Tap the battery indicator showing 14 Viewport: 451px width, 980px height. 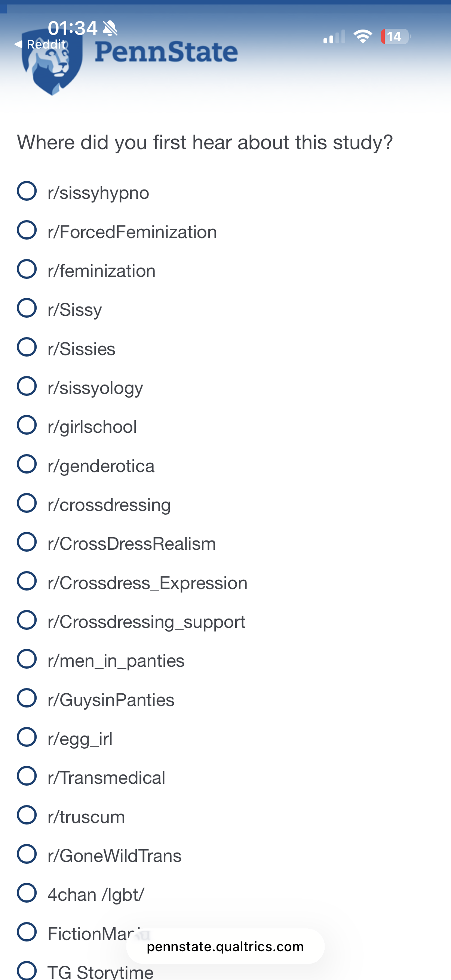(395, 37)
